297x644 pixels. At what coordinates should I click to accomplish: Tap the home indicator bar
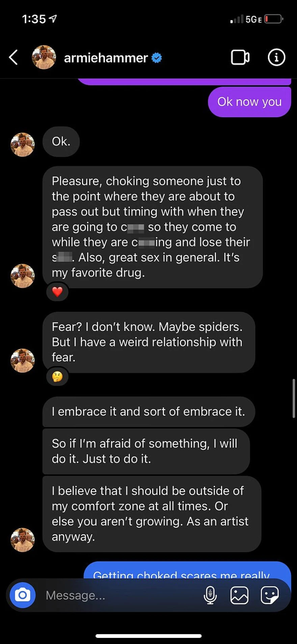(148, 636)
